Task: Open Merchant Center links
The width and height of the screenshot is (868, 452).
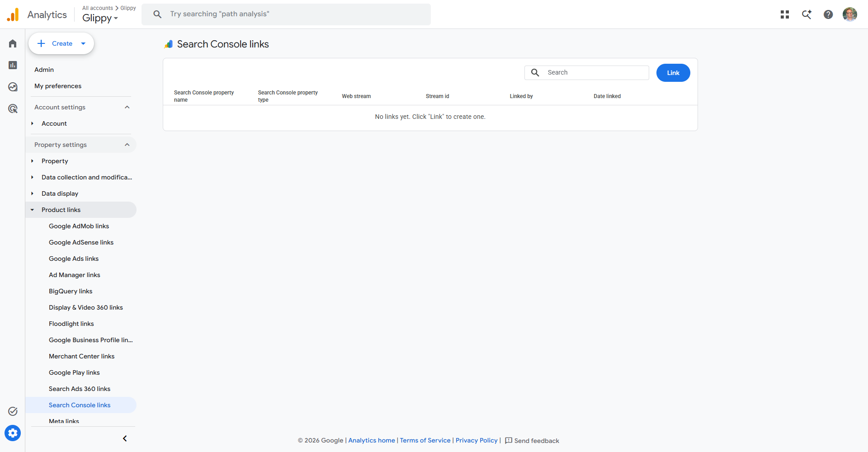Action: [81, 356]
